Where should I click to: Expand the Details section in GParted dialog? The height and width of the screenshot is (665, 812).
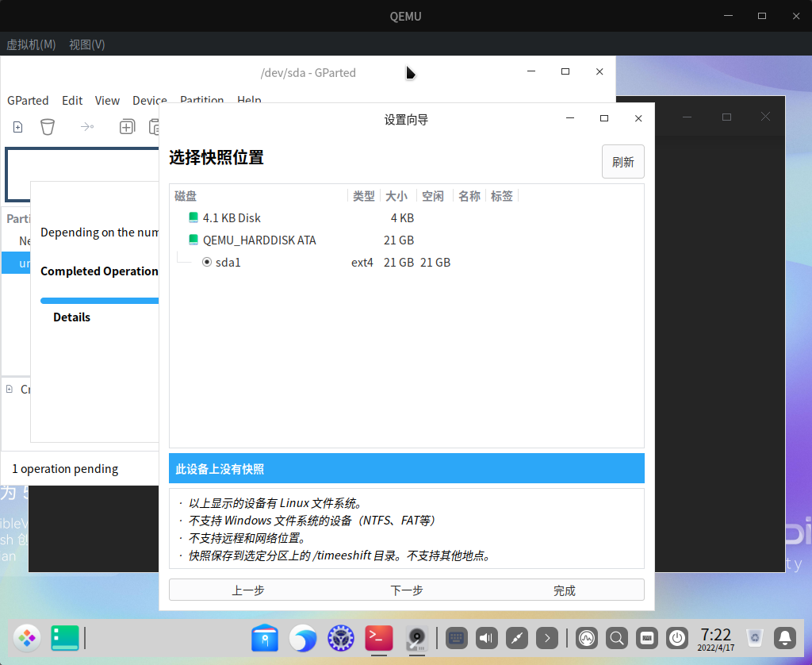click(x=71, y=317)
